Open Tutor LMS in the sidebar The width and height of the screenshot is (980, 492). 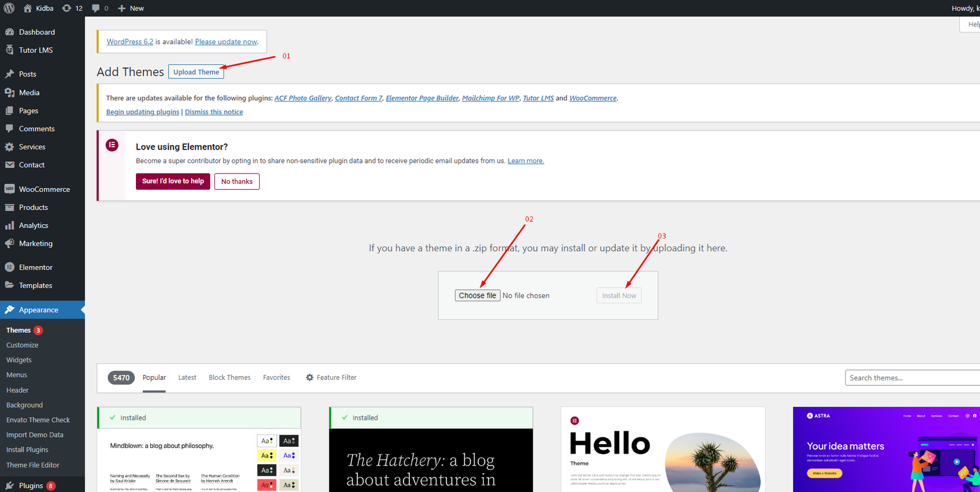point(36,50)
